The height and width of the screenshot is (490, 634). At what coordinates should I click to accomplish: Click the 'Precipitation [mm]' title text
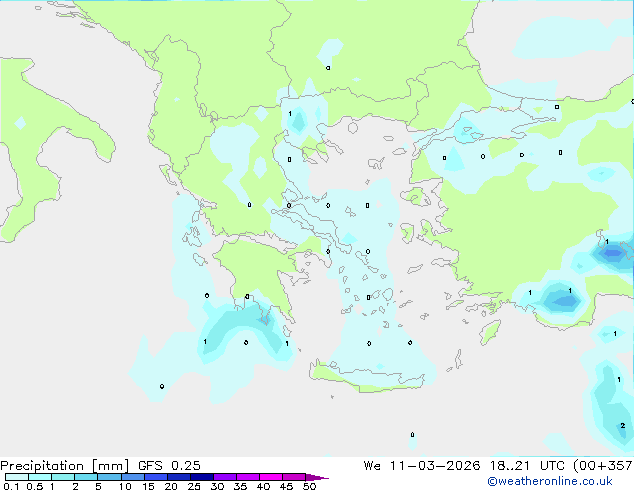click(64, 466)
